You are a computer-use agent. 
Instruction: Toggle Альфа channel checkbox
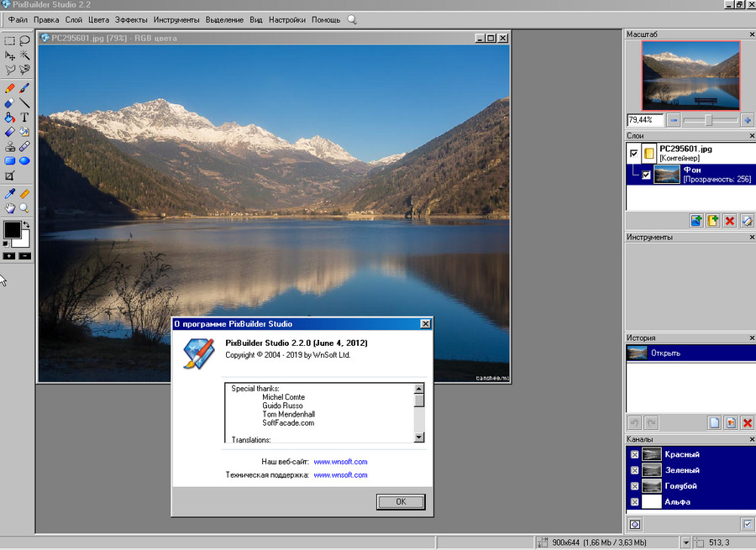634,502
